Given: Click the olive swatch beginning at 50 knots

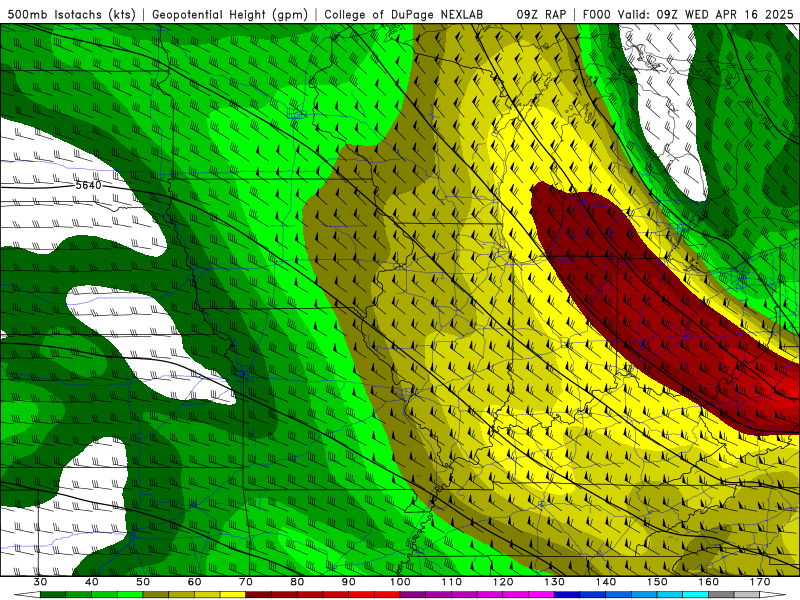Looking at the screenshot, I should coord(156,594).
